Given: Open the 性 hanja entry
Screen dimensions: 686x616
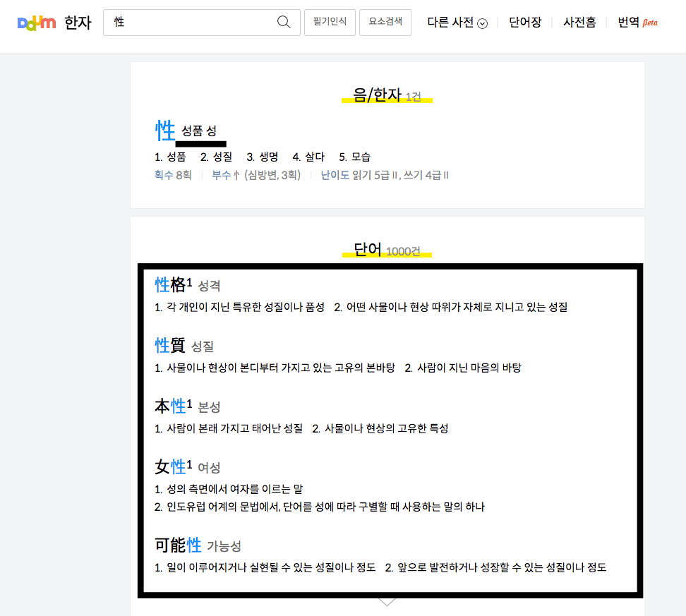Looking at the screenshot, I should pos(164,131).
